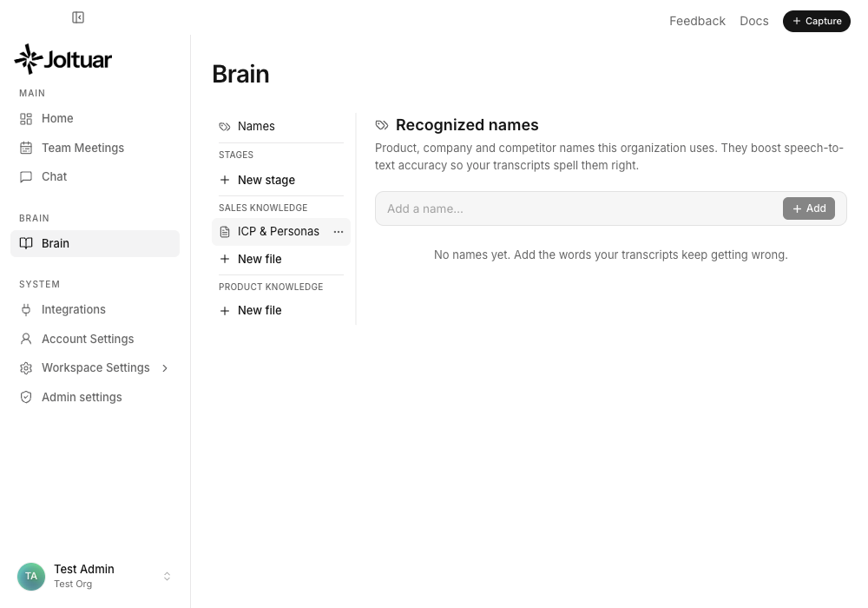Click the Admin settings shield icon
The height and width of the screenshot is (608, 868).
click(26, 397)
